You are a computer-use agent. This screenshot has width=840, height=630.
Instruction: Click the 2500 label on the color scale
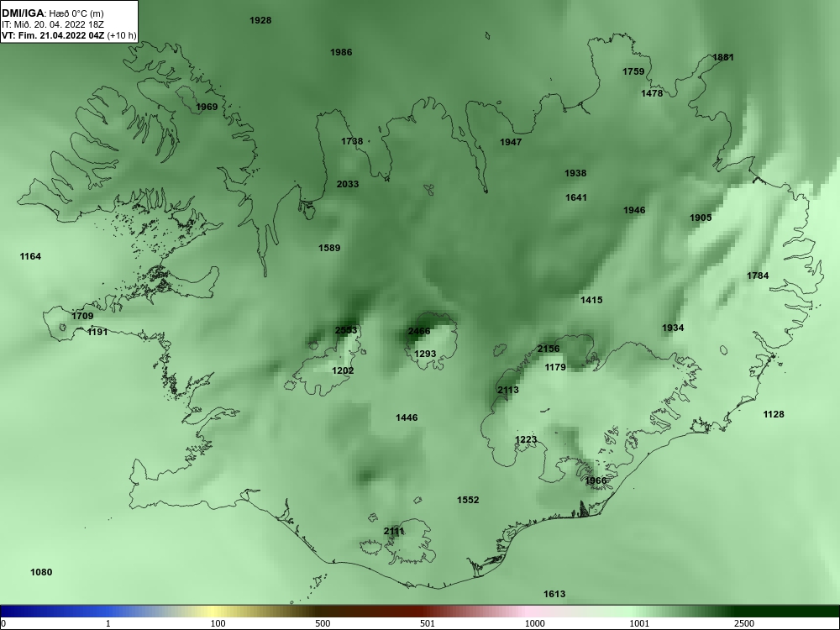point(744,623)
